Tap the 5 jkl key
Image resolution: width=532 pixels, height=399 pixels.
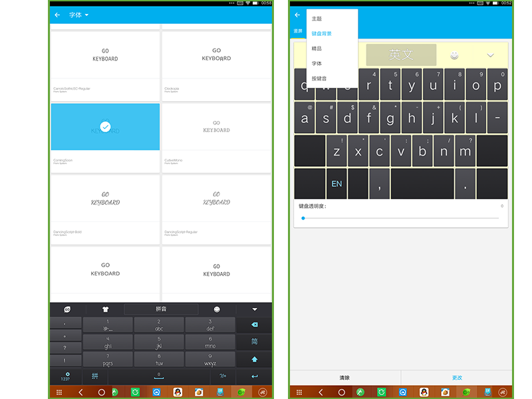tap(159, 342)
